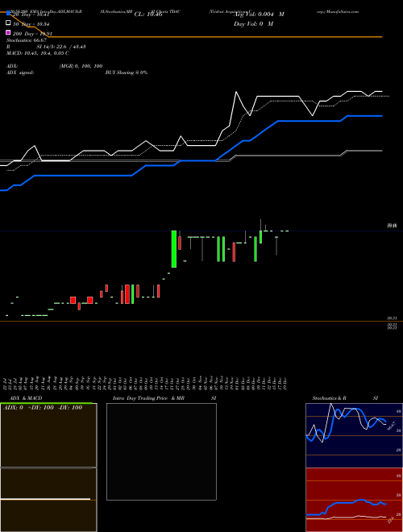Click the 'ADX: 0 +DY: 100 -DY: 100' readout

(x=43, y=408)
